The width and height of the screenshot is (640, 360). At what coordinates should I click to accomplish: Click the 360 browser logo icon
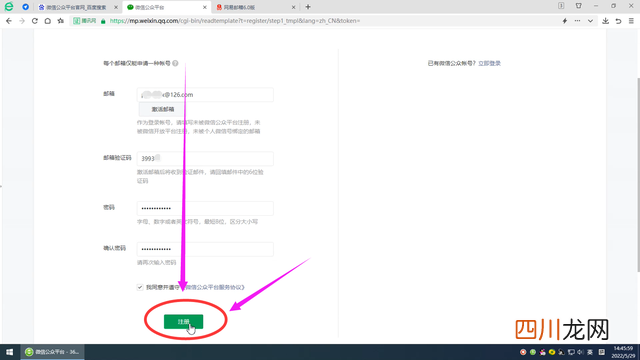[x=9, y=7]
